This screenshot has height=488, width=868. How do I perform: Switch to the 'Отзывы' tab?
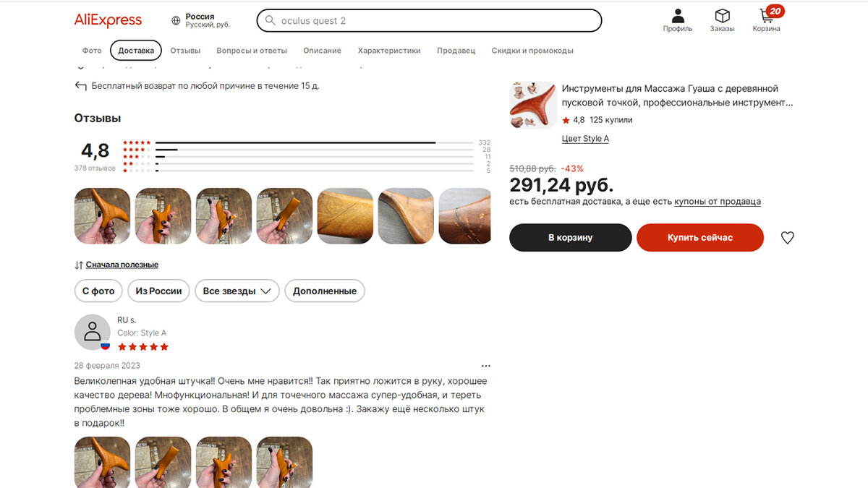[185, 51]
